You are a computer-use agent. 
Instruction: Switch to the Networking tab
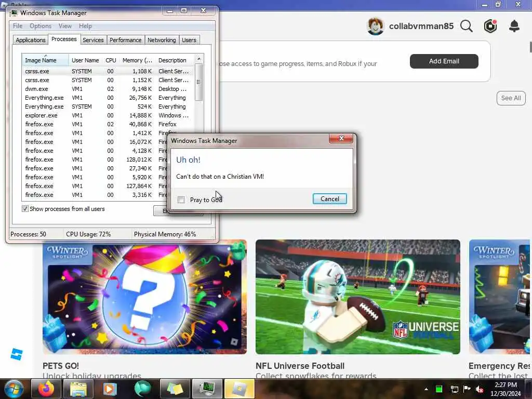162,40
